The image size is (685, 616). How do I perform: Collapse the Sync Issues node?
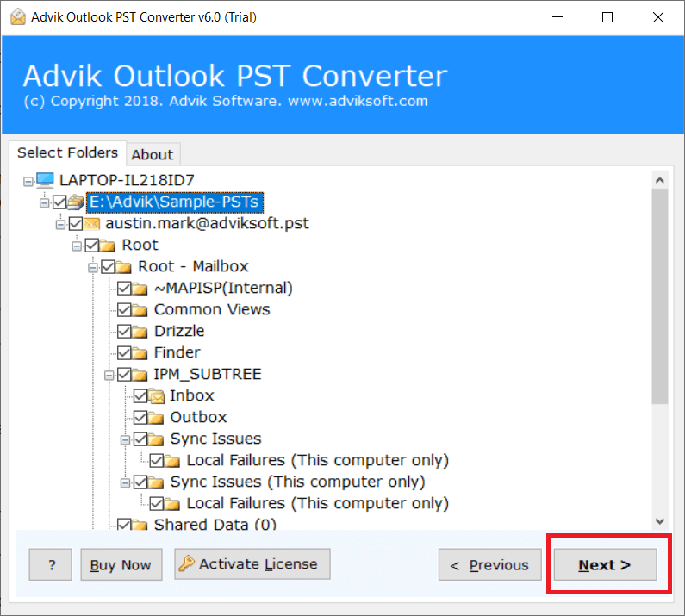[x=125, y=439]
